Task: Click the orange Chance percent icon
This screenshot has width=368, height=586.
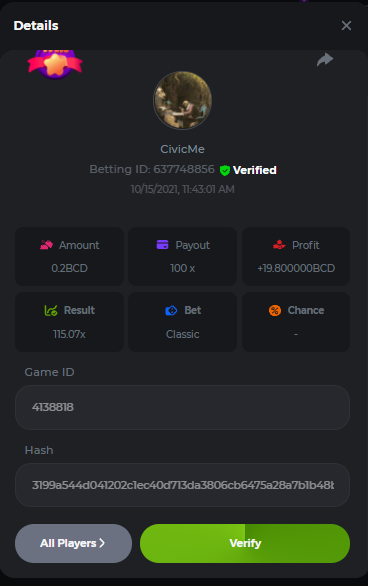Action: (x=275, y=310)
